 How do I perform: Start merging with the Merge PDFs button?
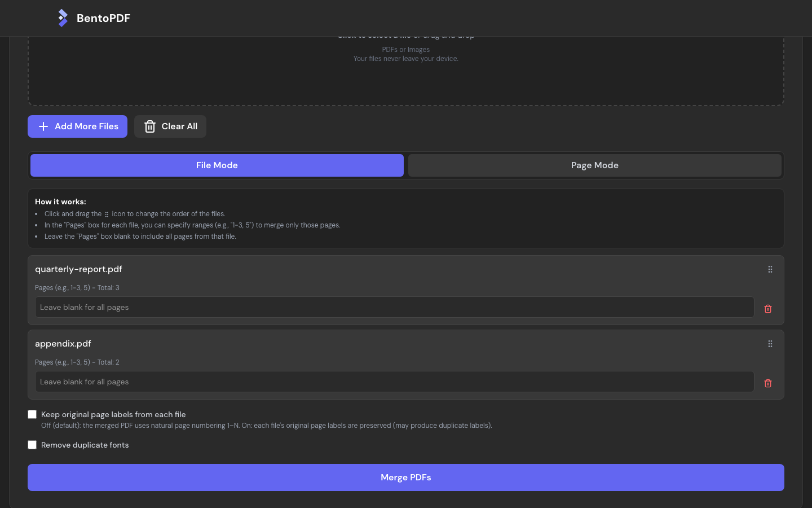coord(406,478)
